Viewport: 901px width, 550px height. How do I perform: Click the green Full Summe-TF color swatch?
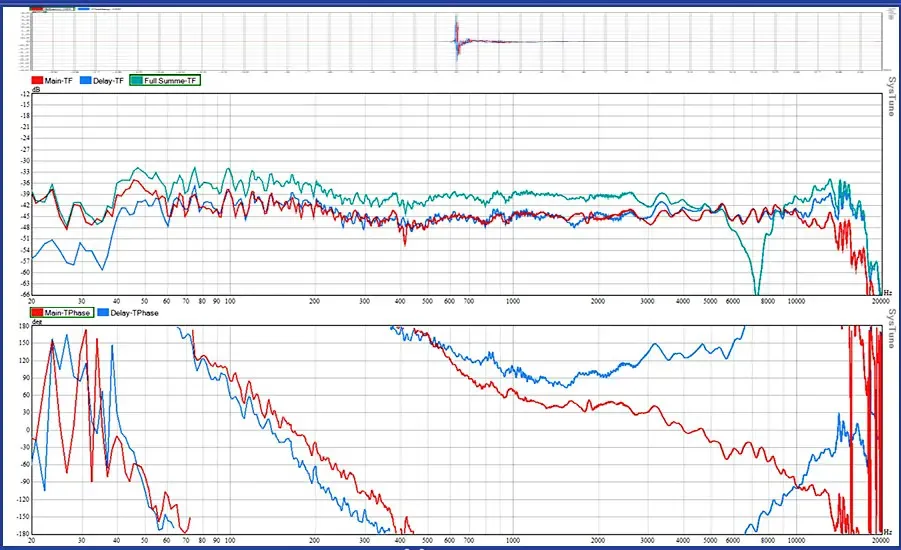click(x=137, y=79)
